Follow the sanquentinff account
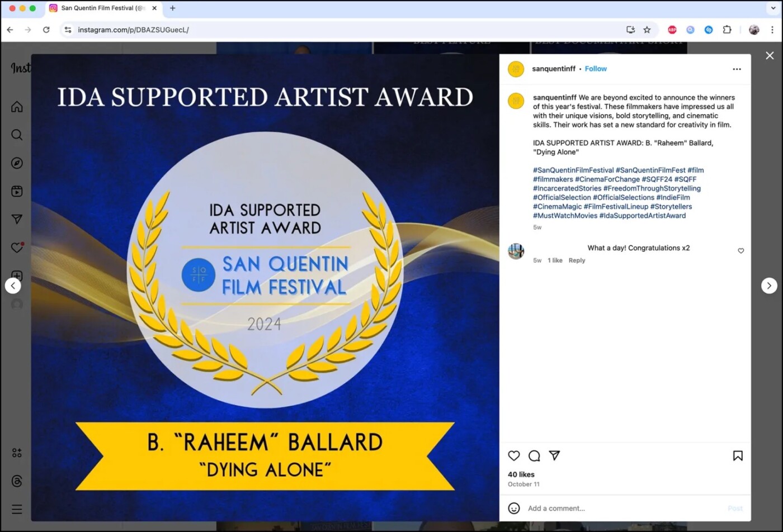The image size is (783, 532). pyautogui.click(x=596, y=69)
